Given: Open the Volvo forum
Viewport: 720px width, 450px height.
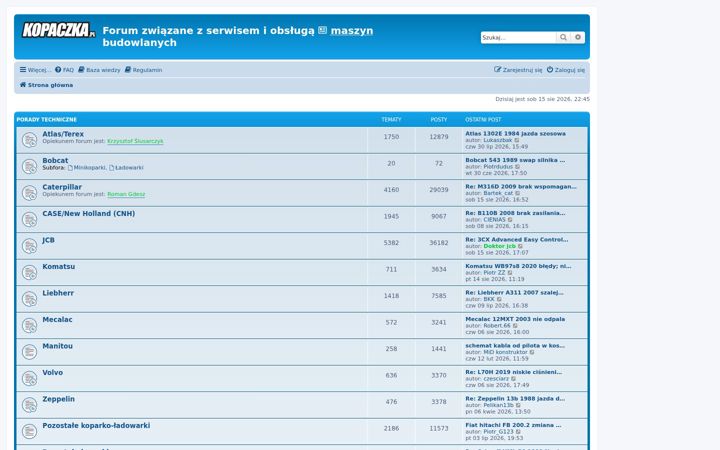Looking at the screenshot, I should [x=52, y=373].
